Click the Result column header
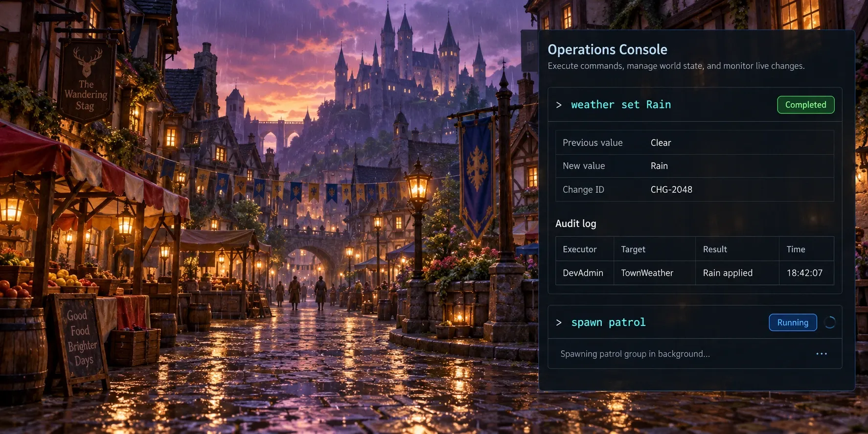868x434 pixels. 715,250
